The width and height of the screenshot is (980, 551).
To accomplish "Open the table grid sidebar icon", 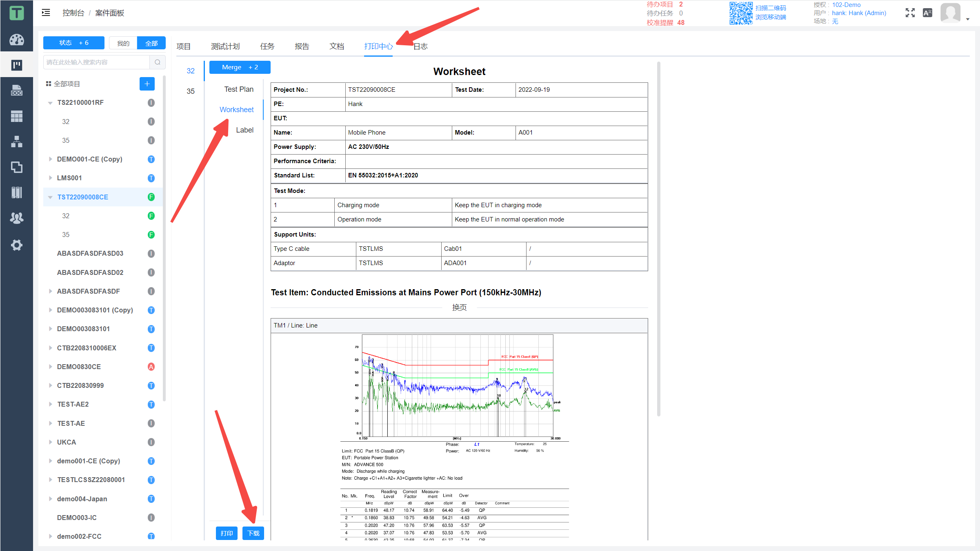I will (x=17, y=116).
